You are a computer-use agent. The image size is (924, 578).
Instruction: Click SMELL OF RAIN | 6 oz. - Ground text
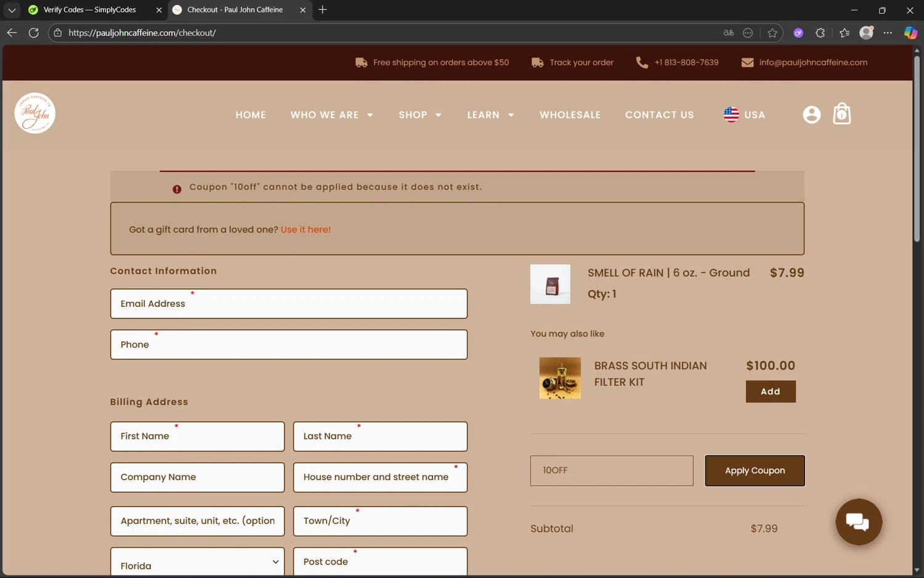coord(668,272)
